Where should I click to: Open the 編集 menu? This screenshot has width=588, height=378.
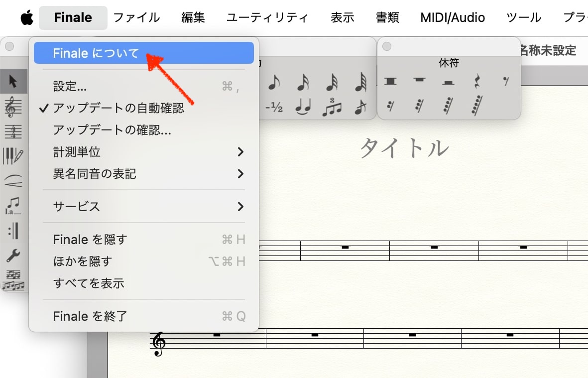coord(193,17)
